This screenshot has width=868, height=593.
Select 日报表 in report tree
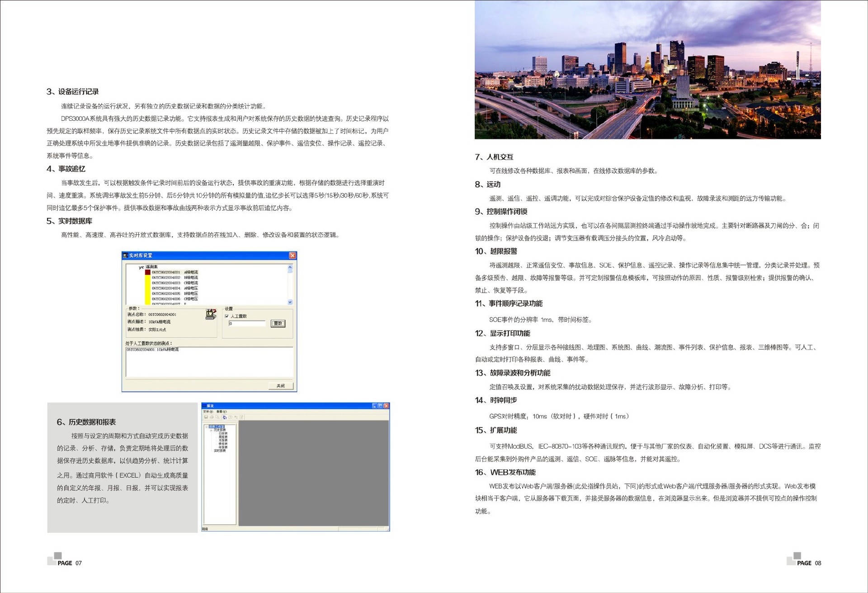coord(223,433)
